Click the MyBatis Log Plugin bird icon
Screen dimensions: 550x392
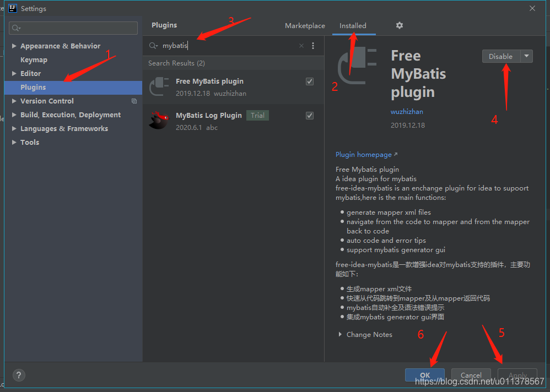point(159,121)
